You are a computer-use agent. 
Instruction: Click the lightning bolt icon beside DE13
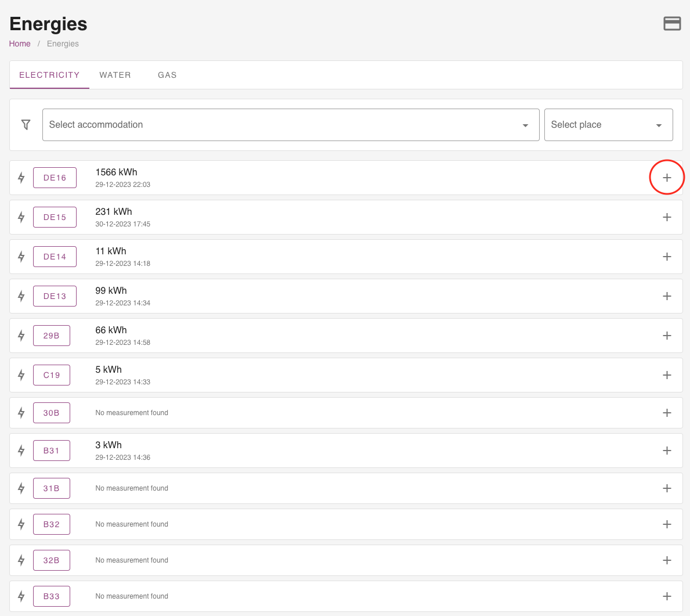point(21,296)
